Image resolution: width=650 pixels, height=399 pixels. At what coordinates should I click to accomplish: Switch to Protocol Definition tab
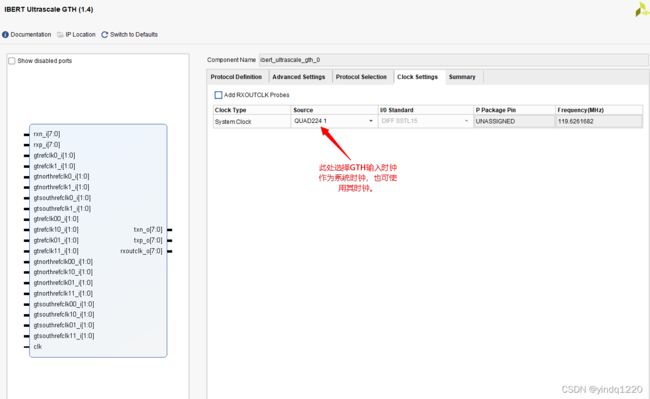pos(236,77)
